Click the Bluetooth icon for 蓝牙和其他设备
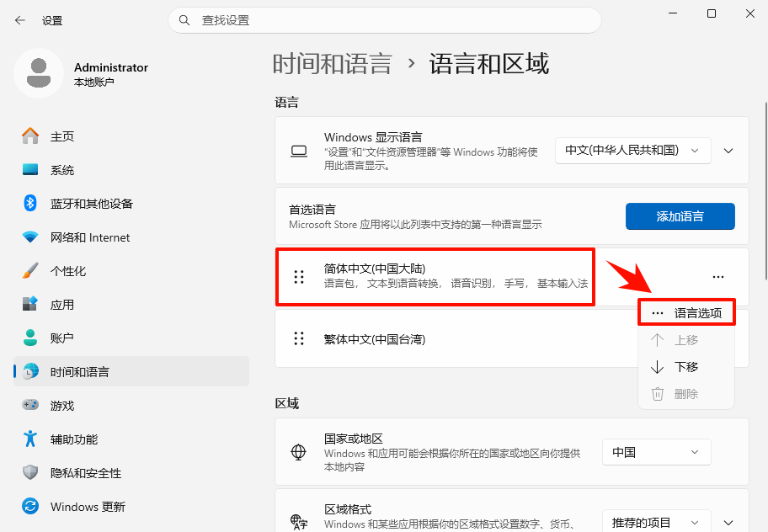This screenshot has width=768, height=532. click(30, 203)
